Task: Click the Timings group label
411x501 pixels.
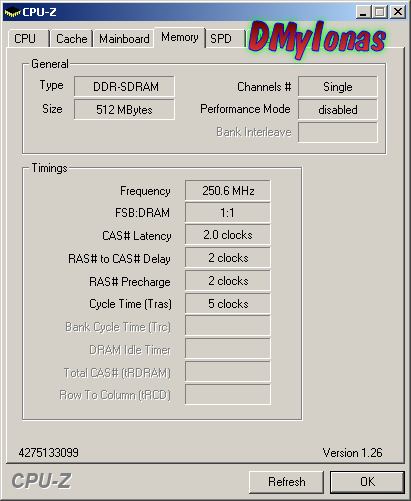Action: point(49,168)
